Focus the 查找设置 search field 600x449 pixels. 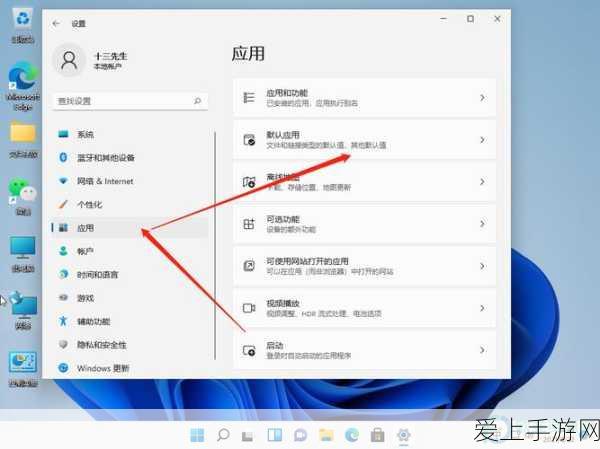coord(130,101)
